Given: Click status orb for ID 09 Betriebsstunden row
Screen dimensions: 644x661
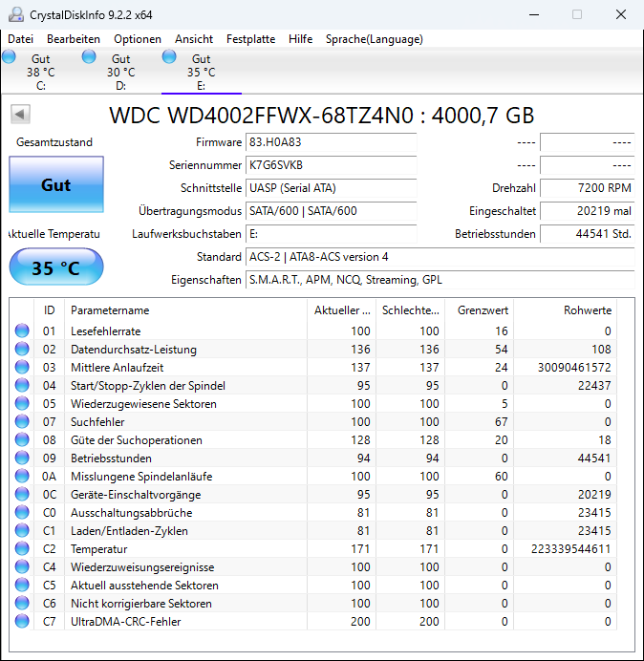Looking at the screenshot, I should [22, 458].
